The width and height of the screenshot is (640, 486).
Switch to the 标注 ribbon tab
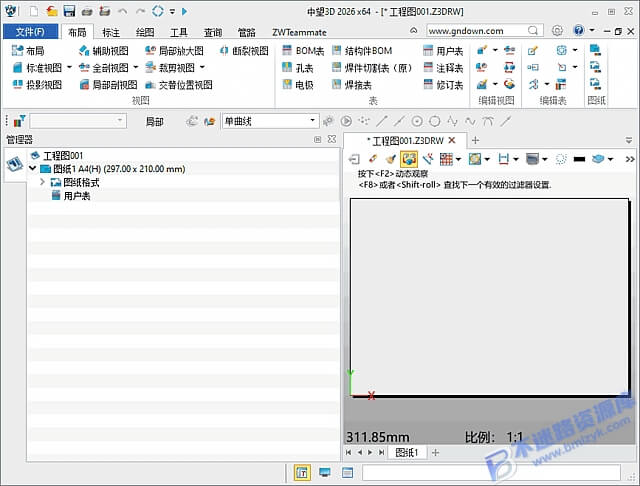click(x=111, y=32)
